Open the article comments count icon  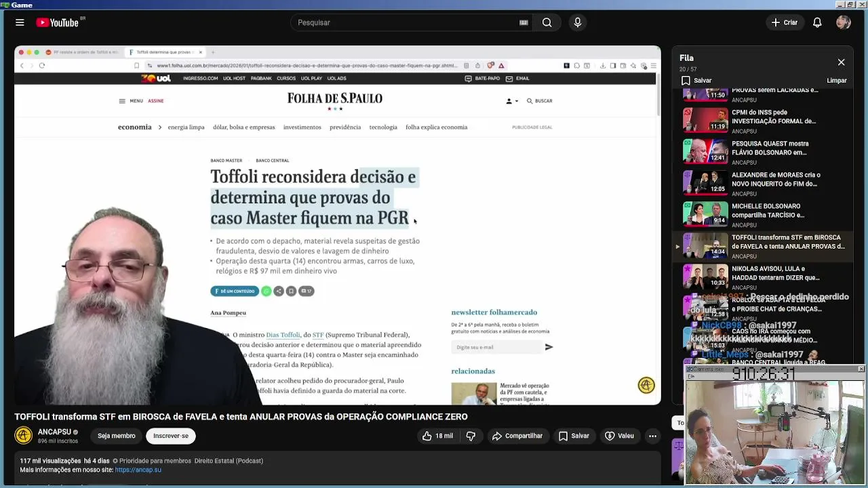click(307, 291)
